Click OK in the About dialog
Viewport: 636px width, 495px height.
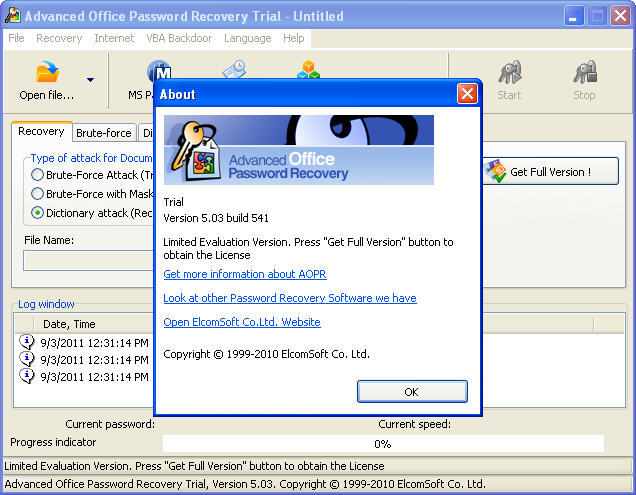point(412,392)
